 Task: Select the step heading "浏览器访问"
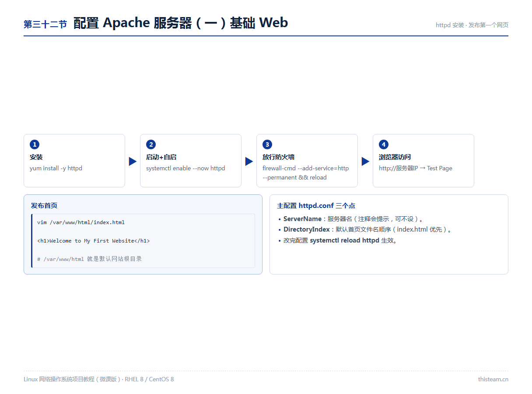pyautogui.click(x=395, y=157)
